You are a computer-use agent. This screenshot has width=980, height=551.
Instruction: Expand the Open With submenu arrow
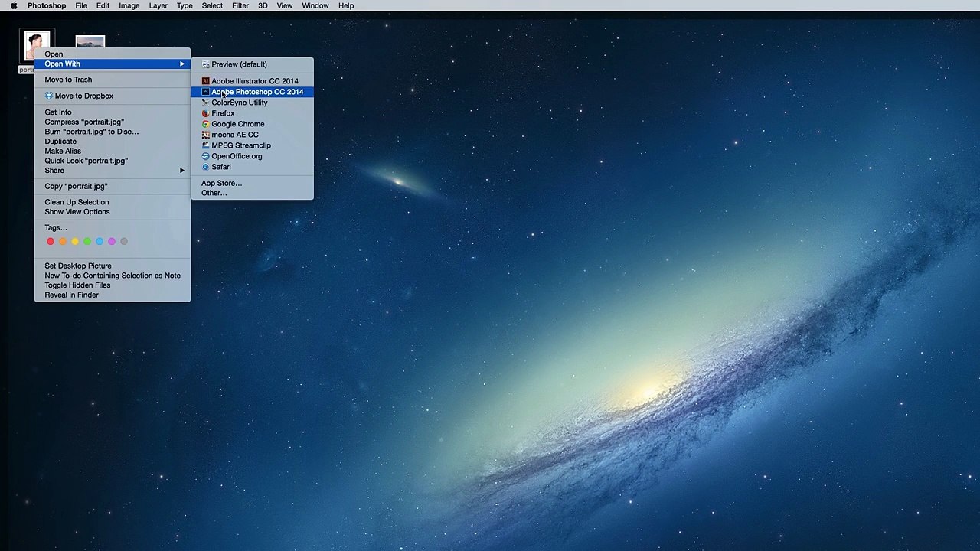(x=182, y=64)
